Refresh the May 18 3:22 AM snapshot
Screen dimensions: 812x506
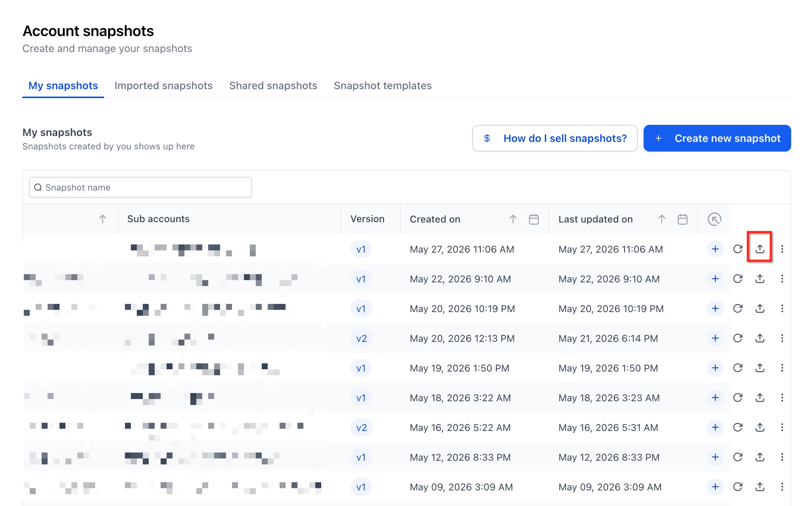738,398
